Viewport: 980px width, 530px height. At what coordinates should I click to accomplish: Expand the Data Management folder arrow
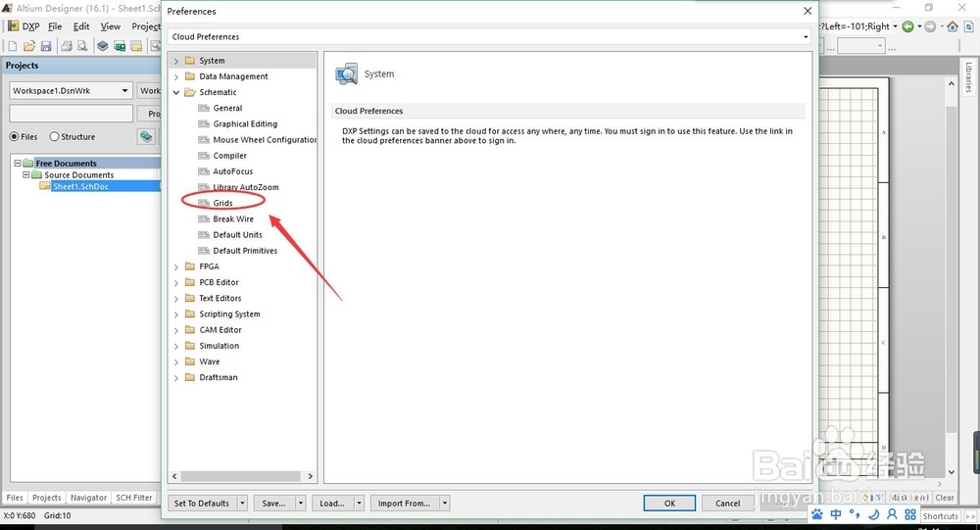pos(176,76)
